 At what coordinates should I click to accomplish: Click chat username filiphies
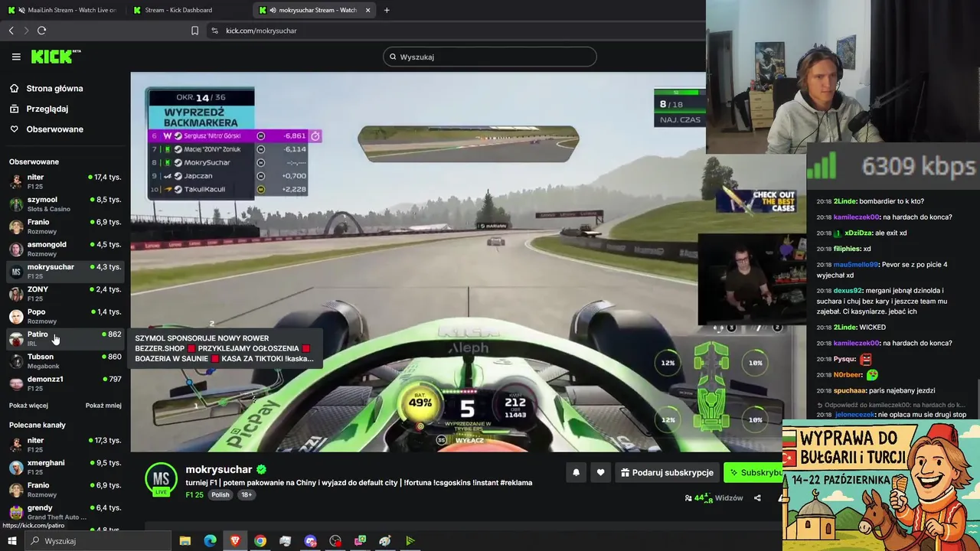click(847, 249)
